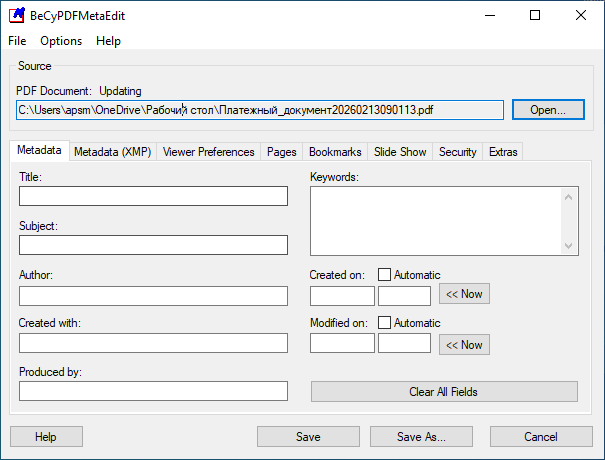This screenshot has height=460, width=605.
Task: Click the Title input field
Action: [153, 196]
